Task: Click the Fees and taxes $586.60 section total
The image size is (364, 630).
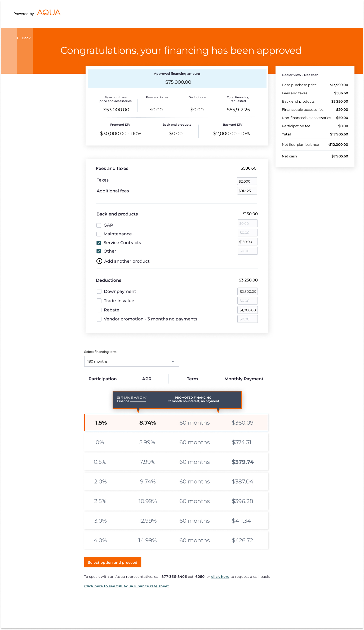Action: tap(248, 168)
